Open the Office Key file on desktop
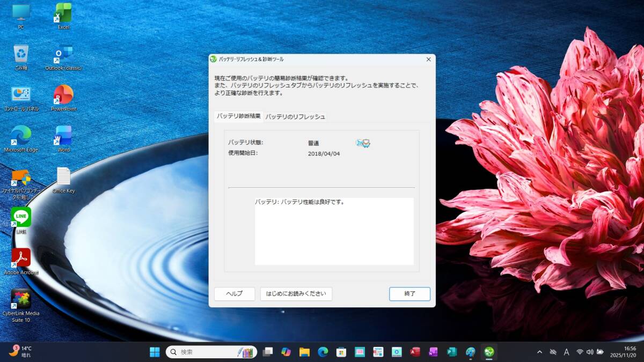The height and width of the screenshot is (362, 644). click(63, 180)
